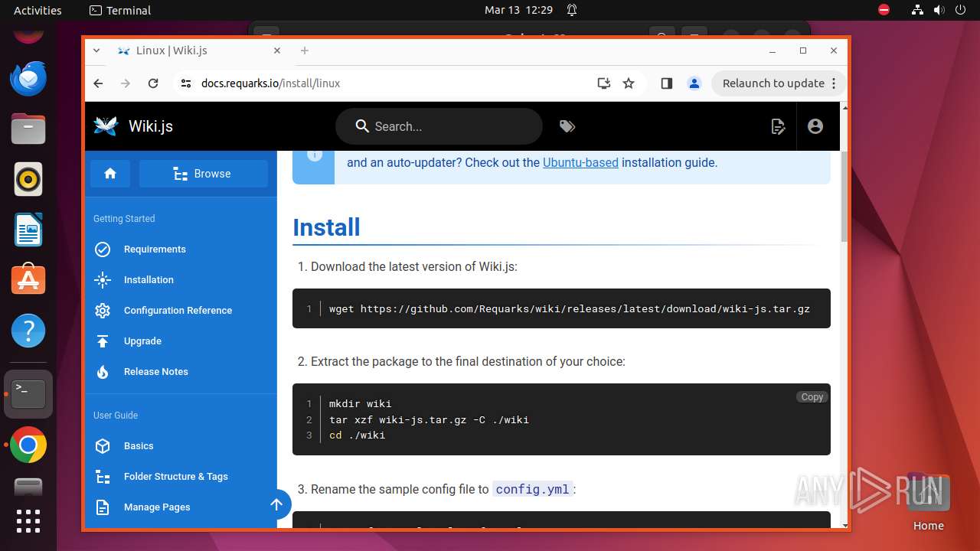Click the page vertical scrollbar
980x551 pixels.
tap(844, 197)
